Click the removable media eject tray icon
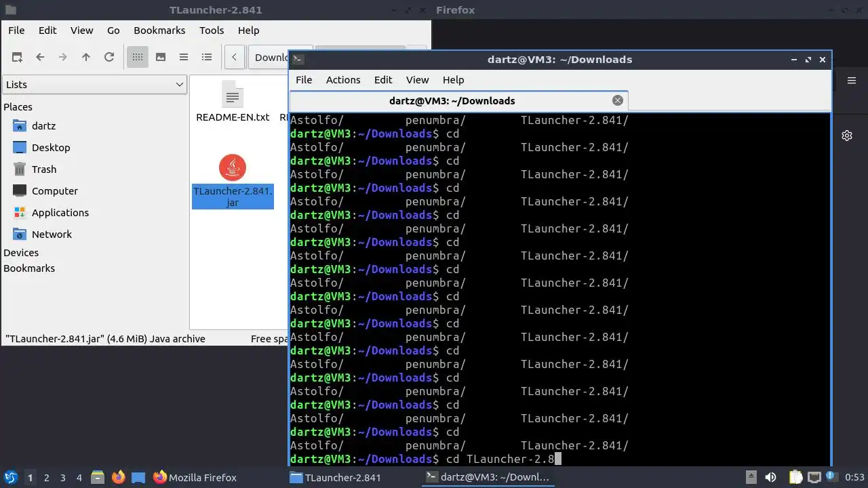The height and width of the screenshot is (488, 868). pyautogui.click(x=751, y=478)
